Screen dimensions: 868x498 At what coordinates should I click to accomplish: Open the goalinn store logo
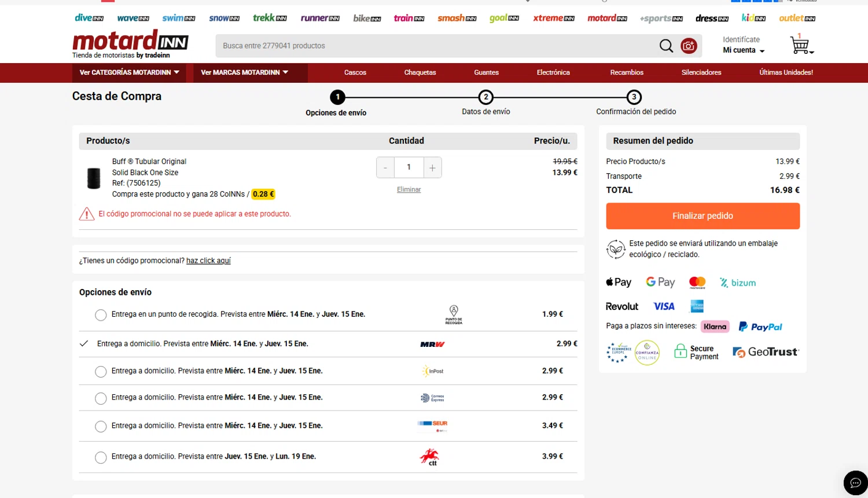[x=504, y=18]
